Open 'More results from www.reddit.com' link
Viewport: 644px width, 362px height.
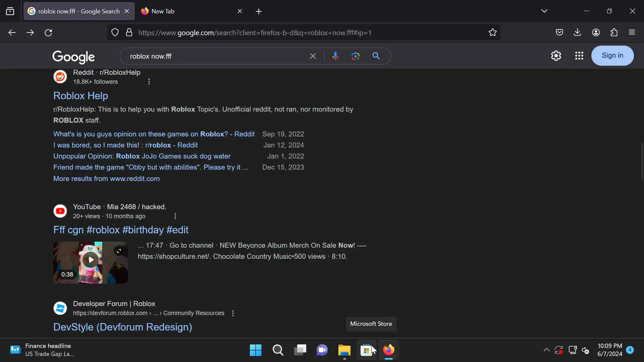106,179
